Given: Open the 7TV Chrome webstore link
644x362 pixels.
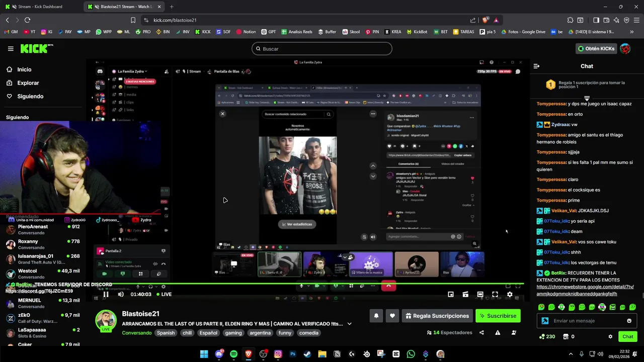Looking at the screenshot, I should (585, 290).
